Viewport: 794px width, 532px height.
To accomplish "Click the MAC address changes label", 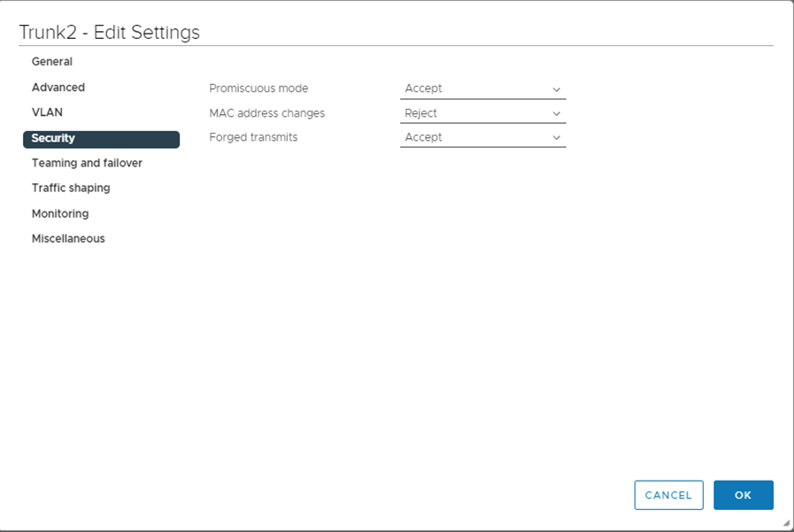I will tap(266, 113).
